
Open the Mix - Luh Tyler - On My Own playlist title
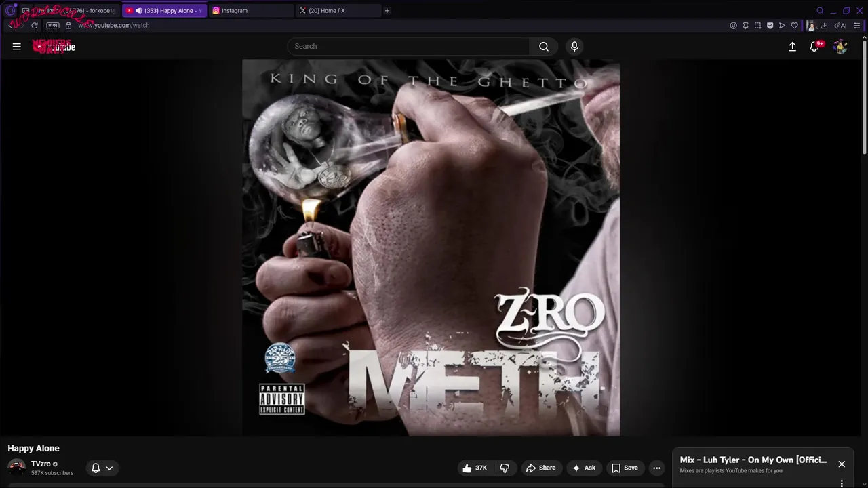pos(753,460)
